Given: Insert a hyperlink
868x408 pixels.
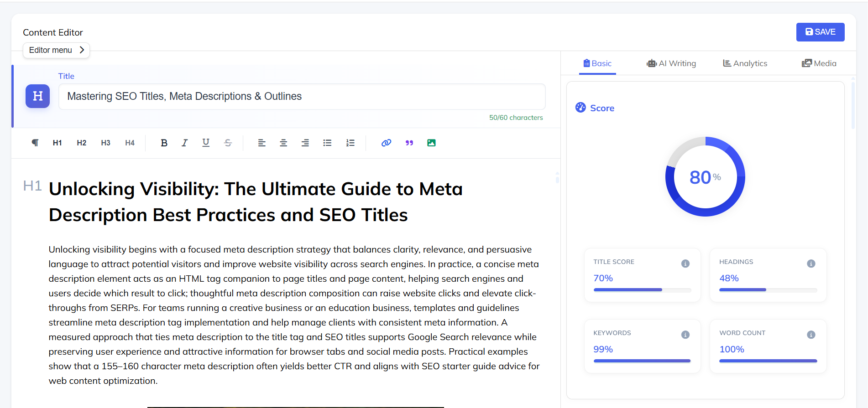Looking at the screenshot, I should [x=386, y=143].
